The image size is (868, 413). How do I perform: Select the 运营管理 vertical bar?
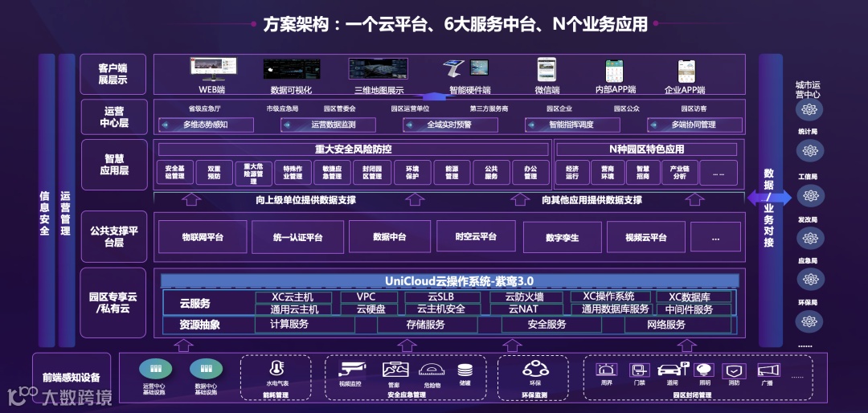coord(67,200)
